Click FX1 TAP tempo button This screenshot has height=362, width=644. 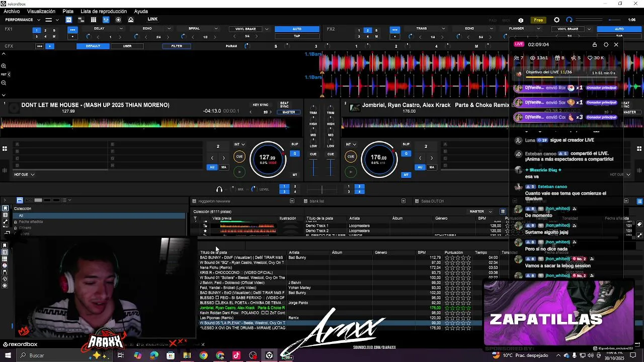(x=297, y=36)
